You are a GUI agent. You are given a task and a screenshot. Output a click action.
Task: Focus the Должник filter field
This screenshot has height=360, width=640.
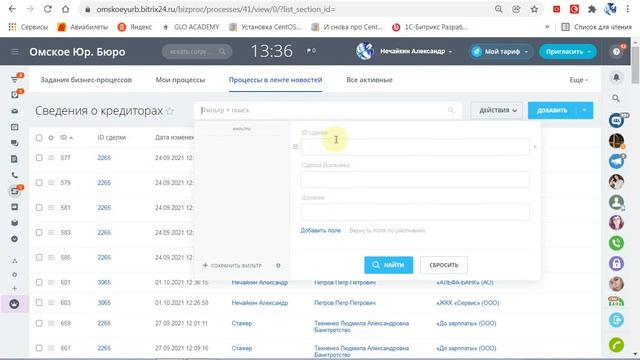pos(415,212)
